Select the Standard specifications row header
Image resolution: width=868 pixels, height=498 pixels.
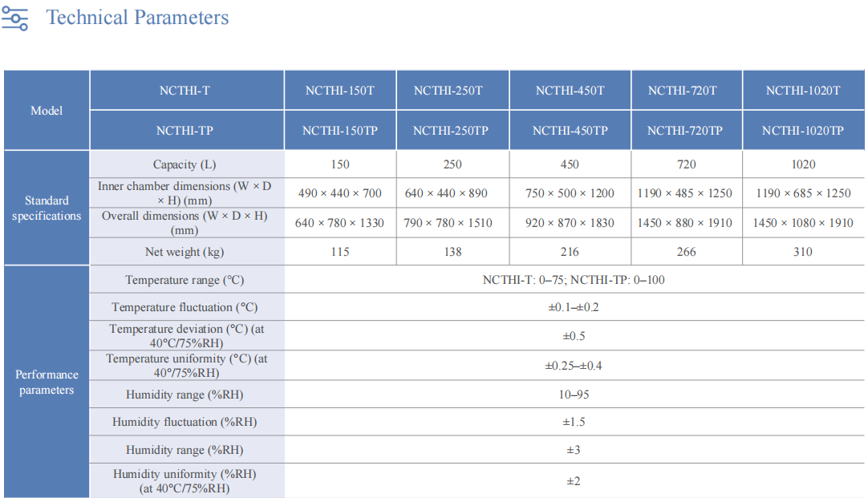[x=47, y=208]
